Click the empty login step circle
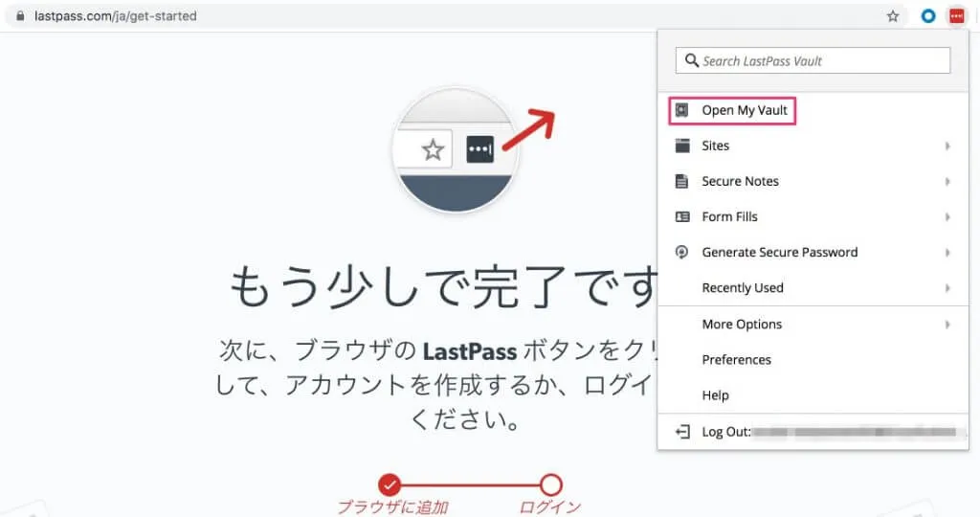 pyautogui.click(x=550, y=484)
